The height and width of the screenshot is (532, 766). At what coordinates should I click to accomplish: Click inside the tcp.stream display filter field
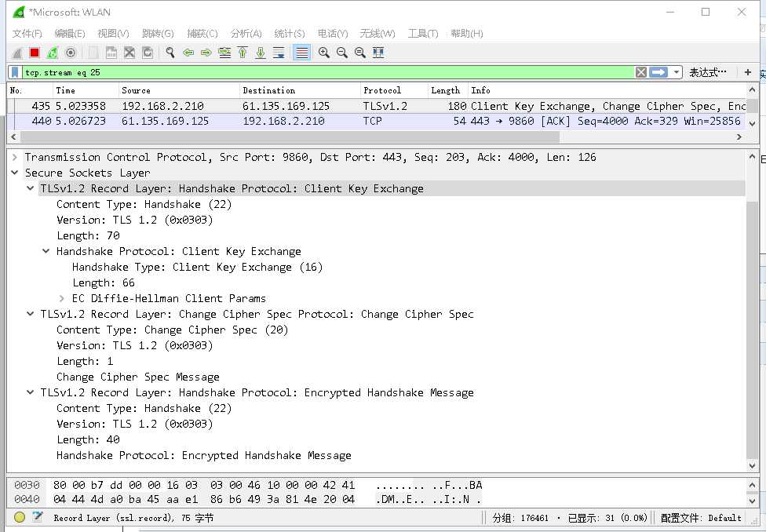(327, 72)
